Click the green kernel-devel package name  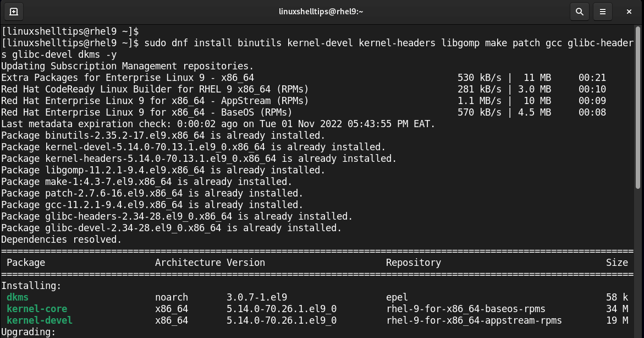(40, 320)
